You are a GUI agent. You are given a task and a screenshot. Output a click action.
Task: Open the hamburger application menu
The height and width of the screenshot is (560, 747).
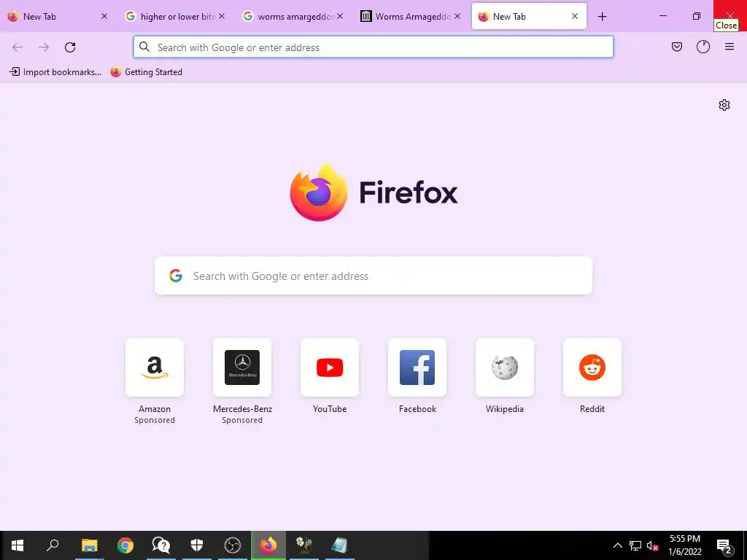point(729,47)
